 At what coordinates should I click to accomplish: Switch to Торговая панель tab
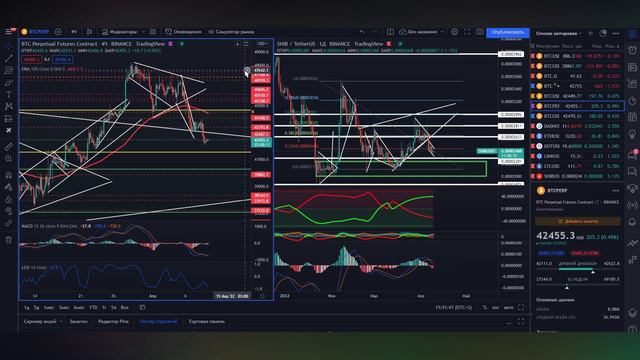pyautogui.click(x=207, y=322)
